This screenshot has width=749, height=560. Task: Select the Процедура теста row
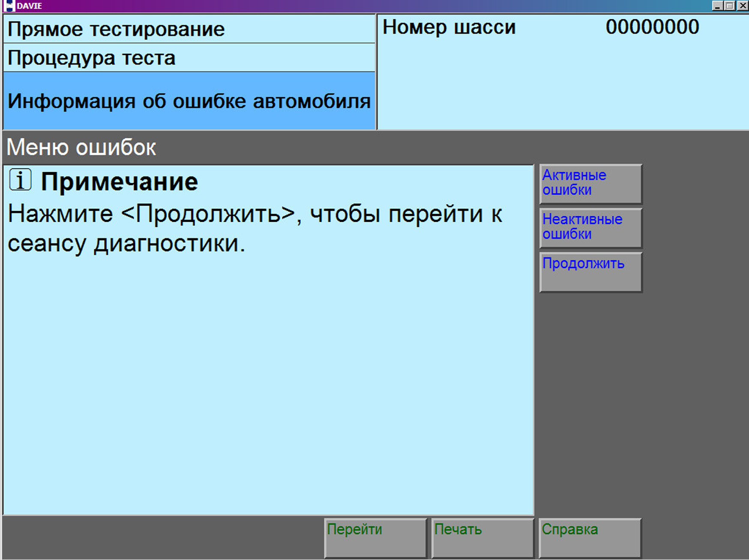[189, 58]
